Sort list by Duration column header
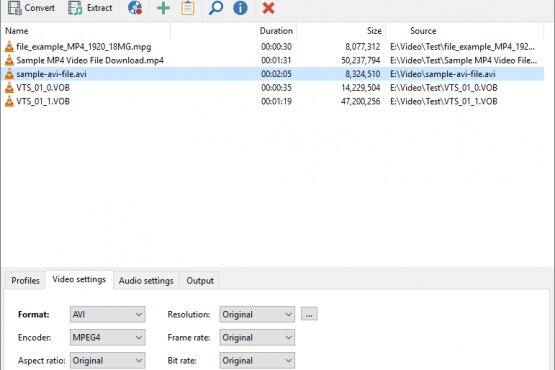555x370 pixels. 234,31
